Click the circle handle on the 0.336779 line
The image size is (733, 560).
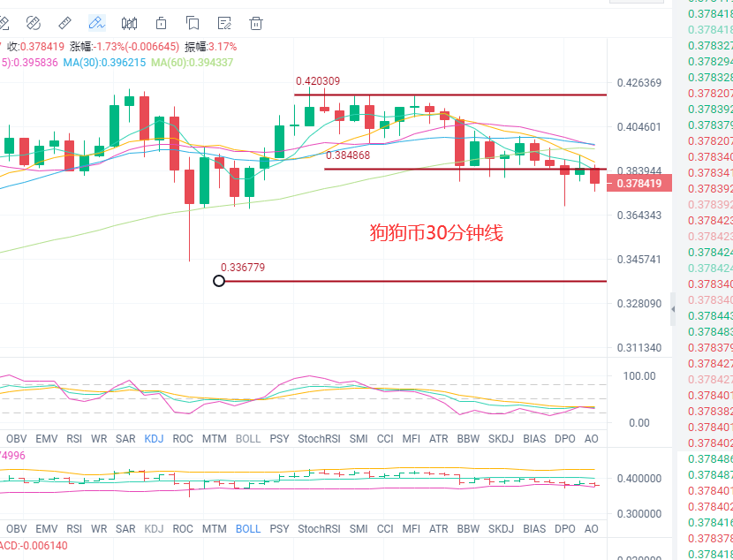pyautogui.click(x=219, y=281)
